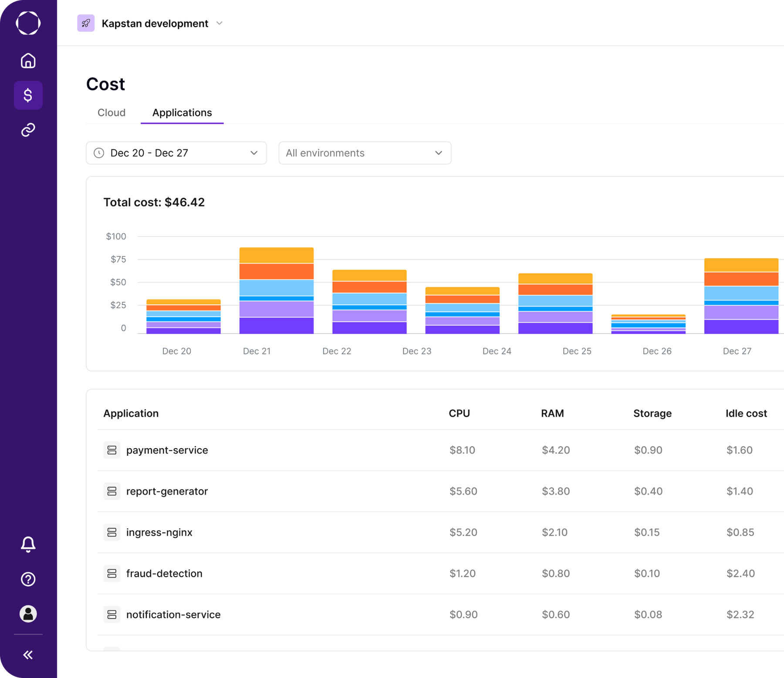784x678 pixels.
Task: Click the Dec 23 stacked bar
Action: click(x=463, y=310)
